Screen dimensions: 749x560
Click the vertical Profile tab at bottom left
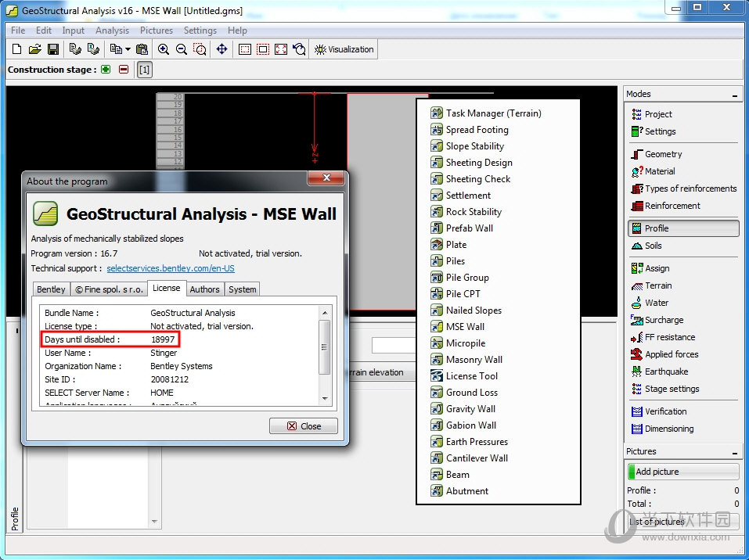[14, 519]
